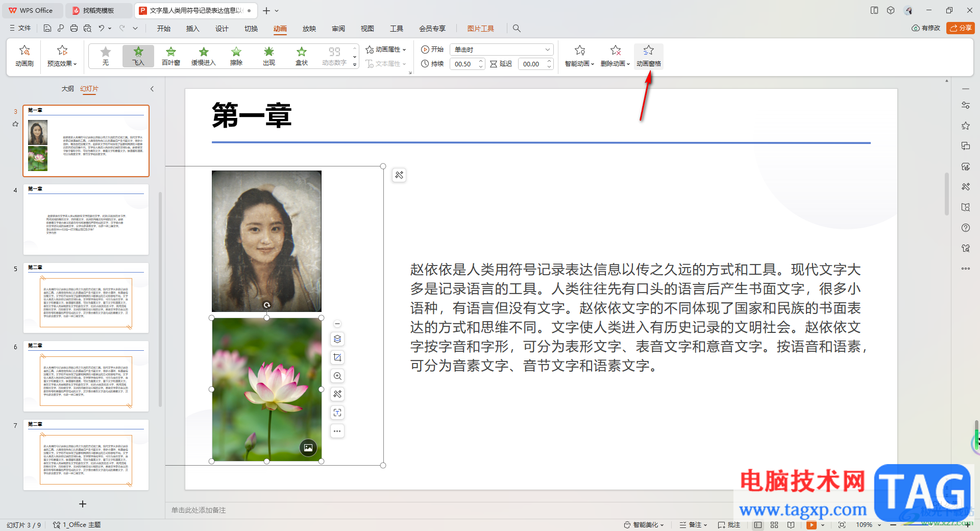The width and height of the screenshot is (980, 531).
Task: Click the search magnifier icon in ribbon
Action: [x=517, y=28]
